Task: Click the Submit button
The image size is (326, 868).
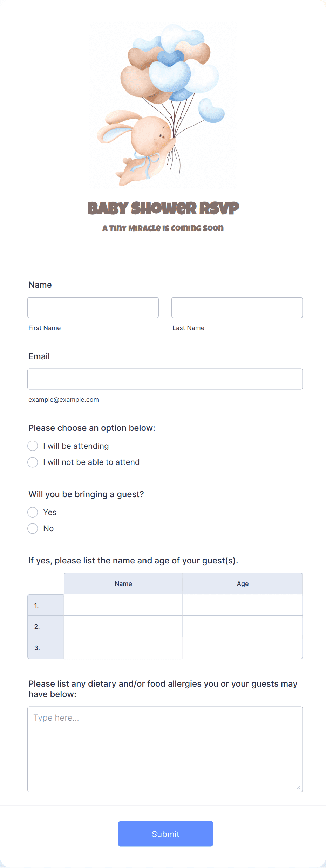Action: tap(165, 834)
